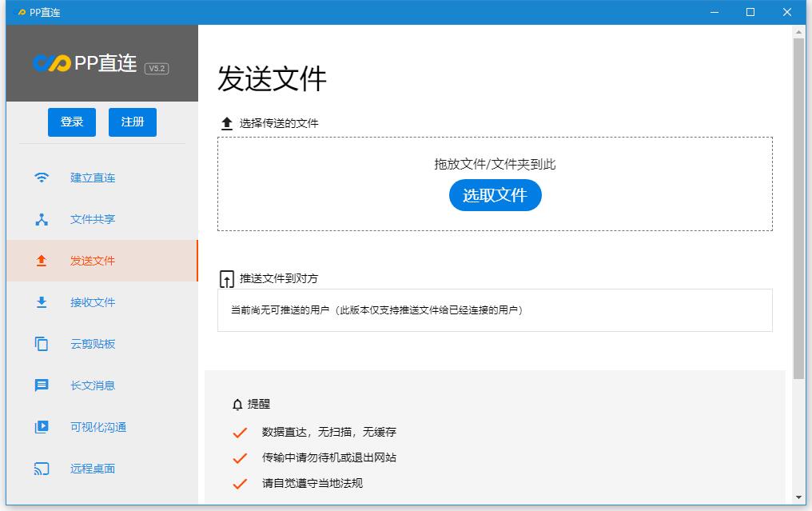Click the scrollbar down arrow
The width and height of the screenshot is (812, 511).
[x=798, y=497]
